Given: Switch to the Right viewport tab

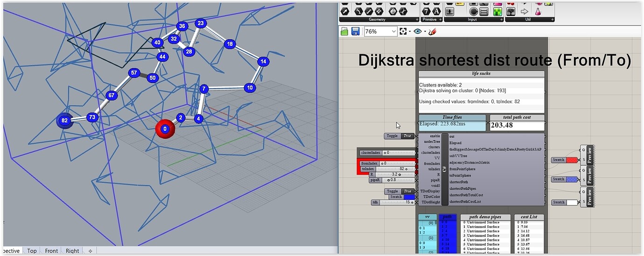Looking at the screenshot, I should point(72,251).
